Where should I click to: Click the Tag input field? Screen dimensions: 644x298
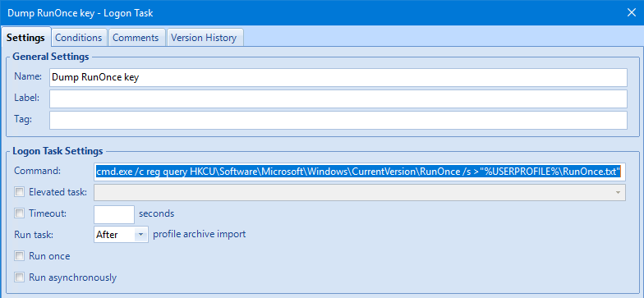(x=338, y=120)
